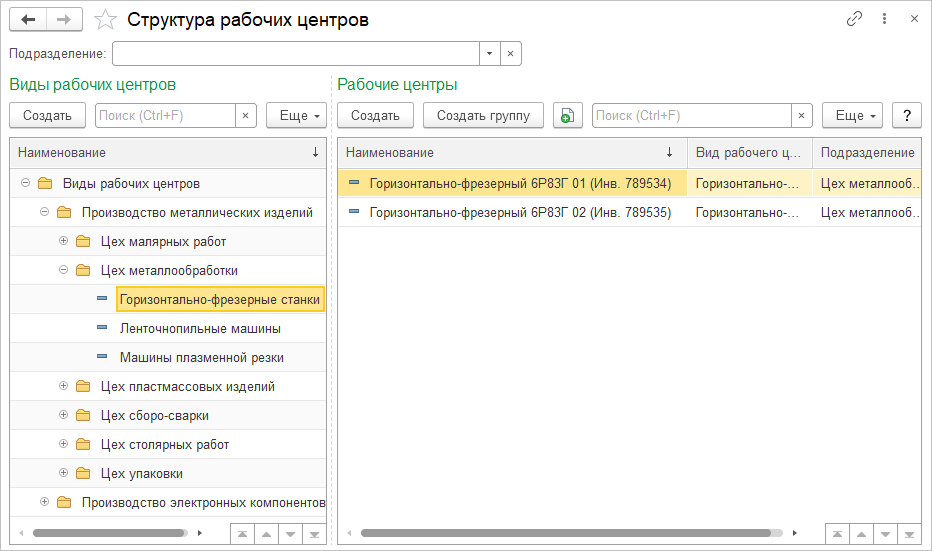Viewport: 932px width, 551px height.
Task: Click the green create-by-copy document icon
Action: coord(567,116)
